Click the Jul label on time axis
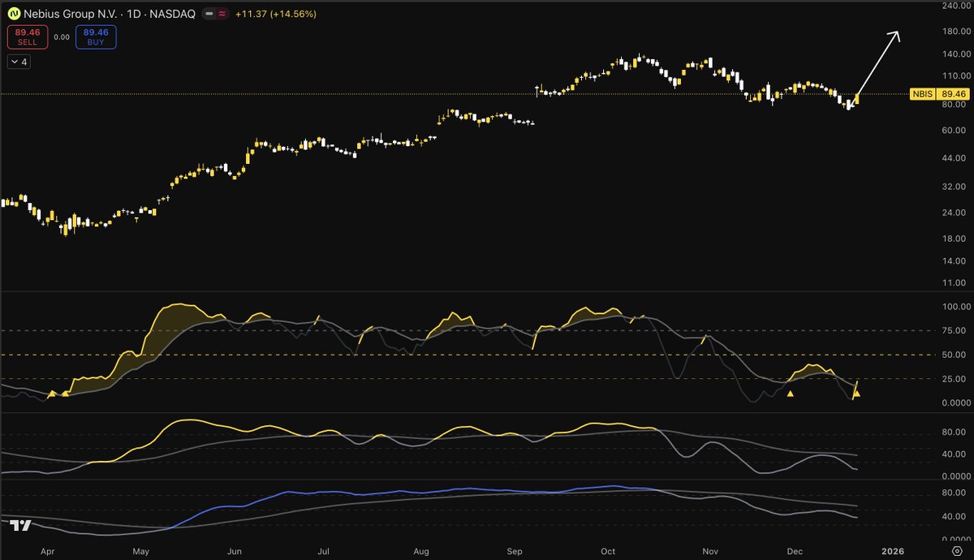The height and width of the screenshot is (560, 974). point(323,550)
